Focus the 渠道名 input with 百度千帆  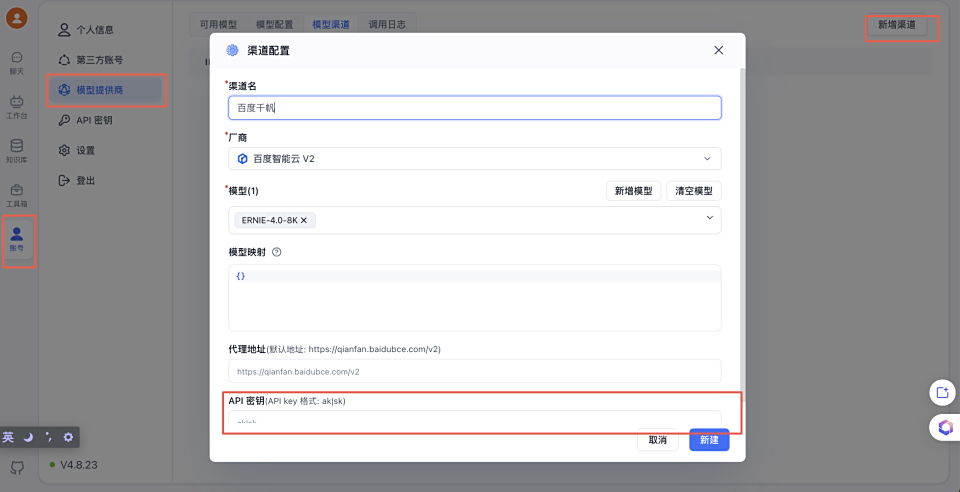pyautogui.click(x=474, y=108)
